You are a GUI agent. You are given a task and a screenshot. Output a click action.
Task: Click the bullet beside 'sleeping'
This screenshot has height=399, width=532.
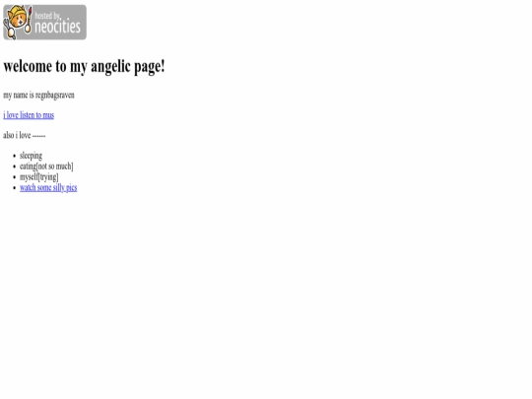click(x=14, y=156)
